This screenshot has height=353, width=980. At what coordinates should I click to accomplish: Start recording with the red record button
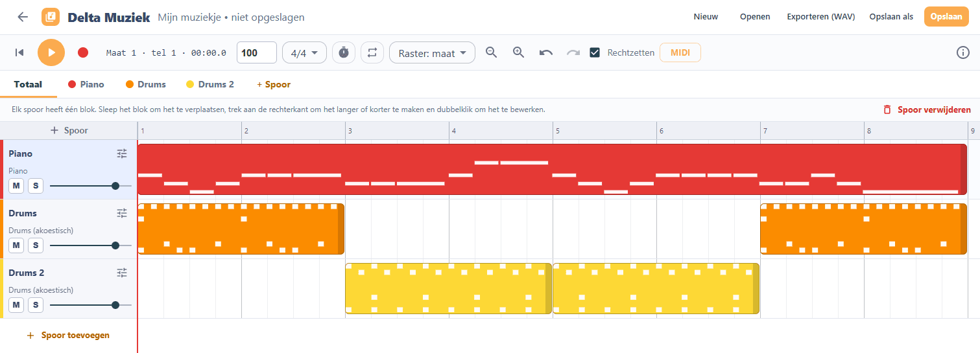(83, 52)
